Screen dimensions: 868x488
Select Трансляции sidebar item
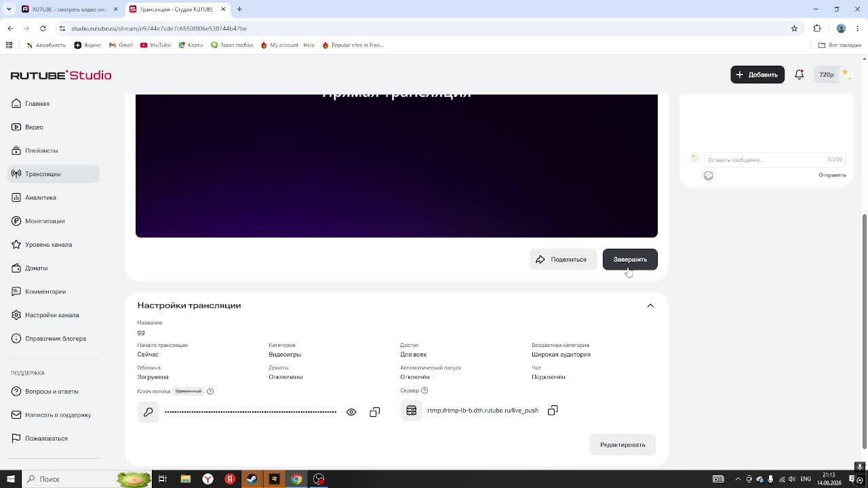(54, 174)
